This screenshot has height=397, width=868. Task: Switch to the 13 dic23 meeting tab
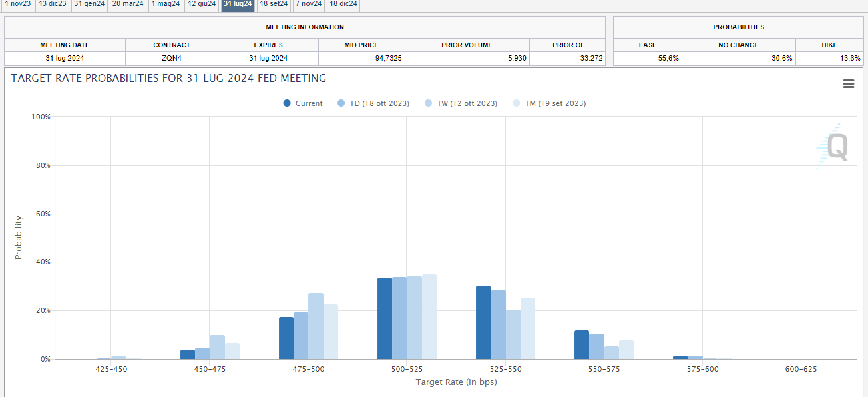(53, 5)
